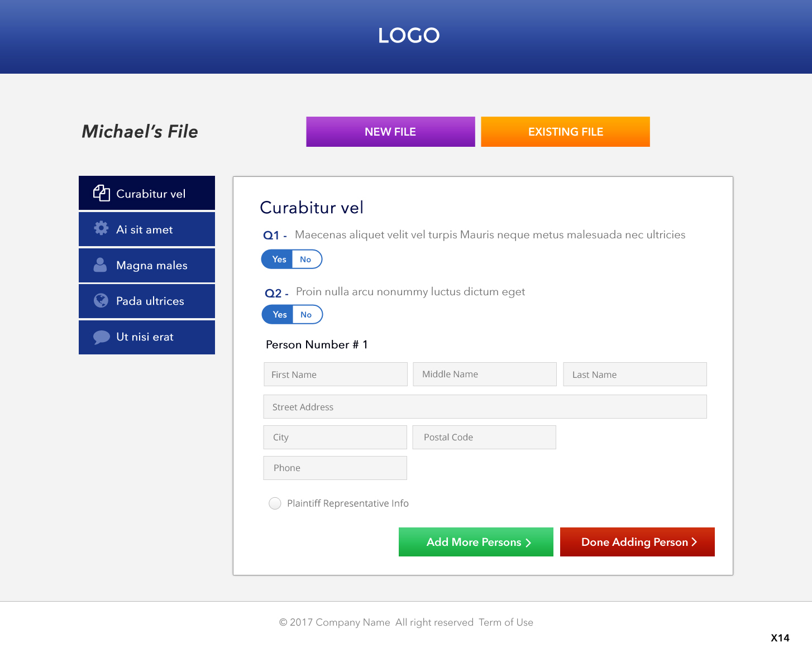Click into the Street Address field
812x653 pixels.
point(485,407)
